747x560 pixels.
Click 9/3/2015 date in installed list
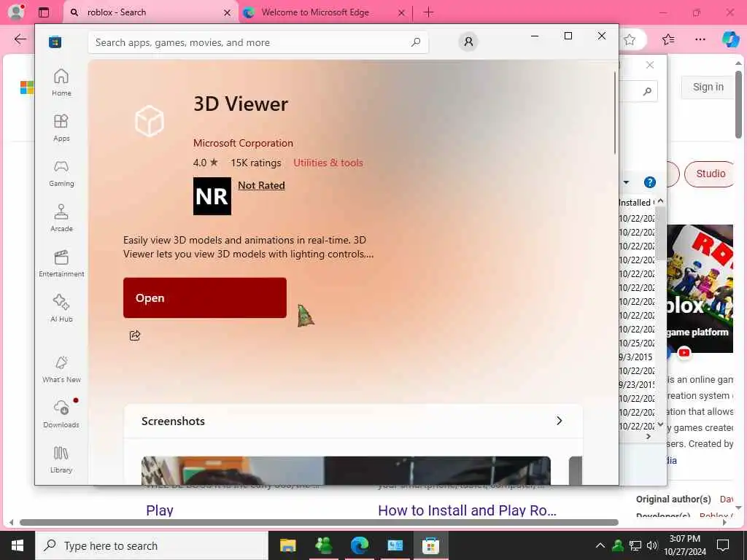(x=635, y=357)
